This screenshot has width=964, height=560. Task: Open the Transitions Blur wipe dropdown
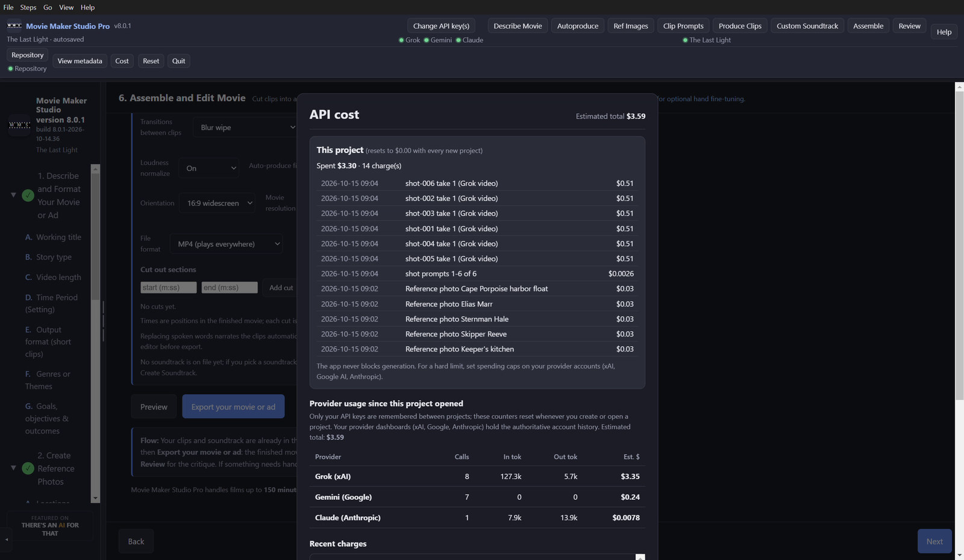point(246,128)
